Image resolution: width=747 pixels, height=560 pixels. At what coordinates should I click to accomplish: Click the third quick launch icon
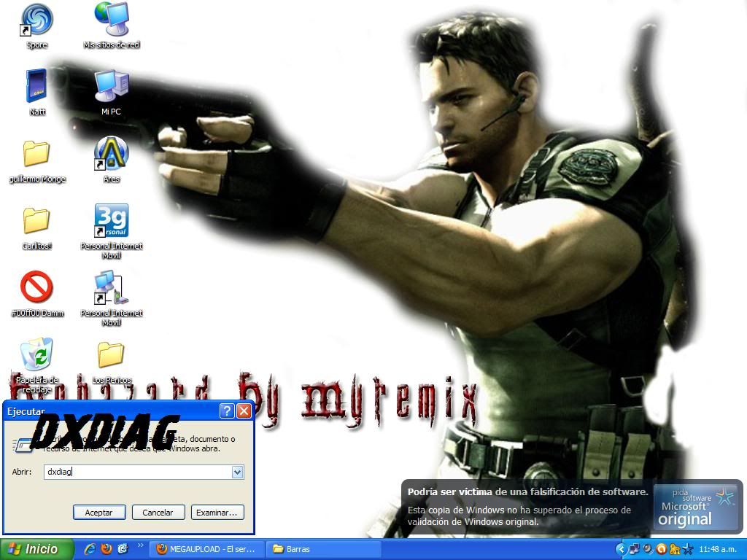(123, 548)
